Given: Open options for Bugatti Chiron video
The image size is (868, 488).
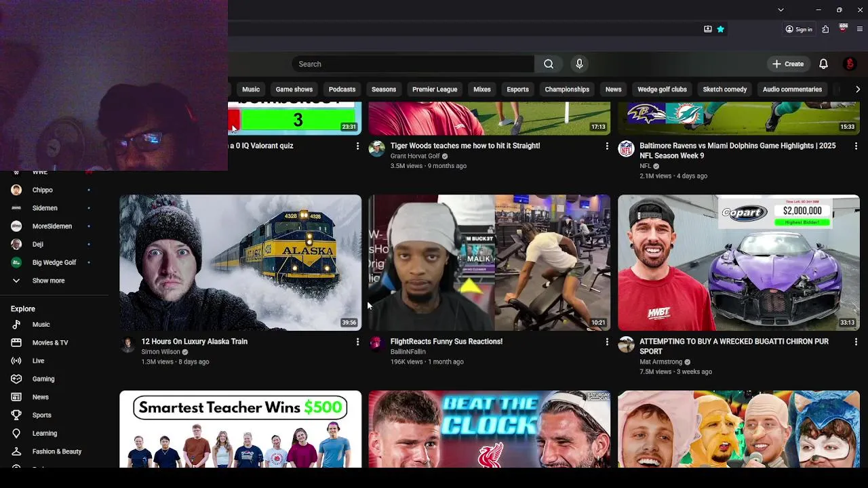Looking at the screenshot, I should (x=856, y=342).
